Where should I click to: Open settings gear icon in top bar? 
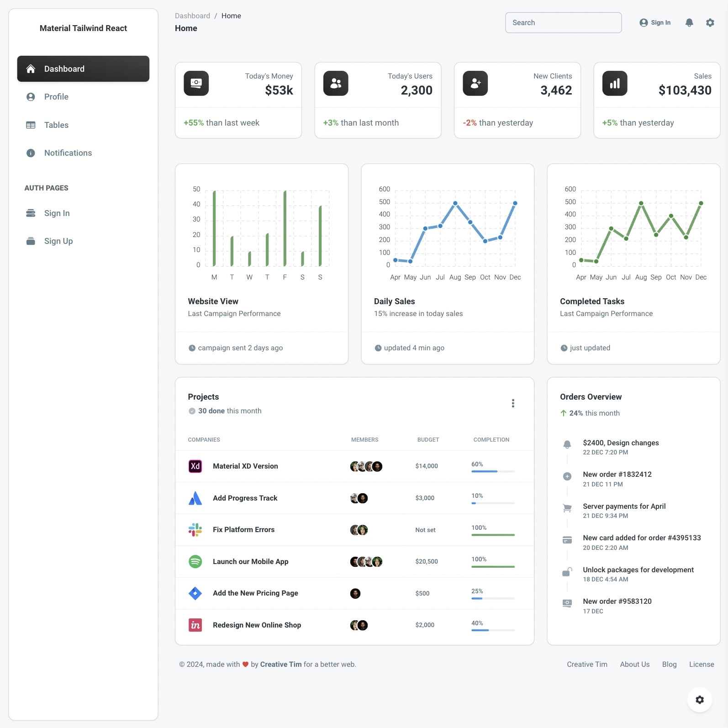[710, 22]
